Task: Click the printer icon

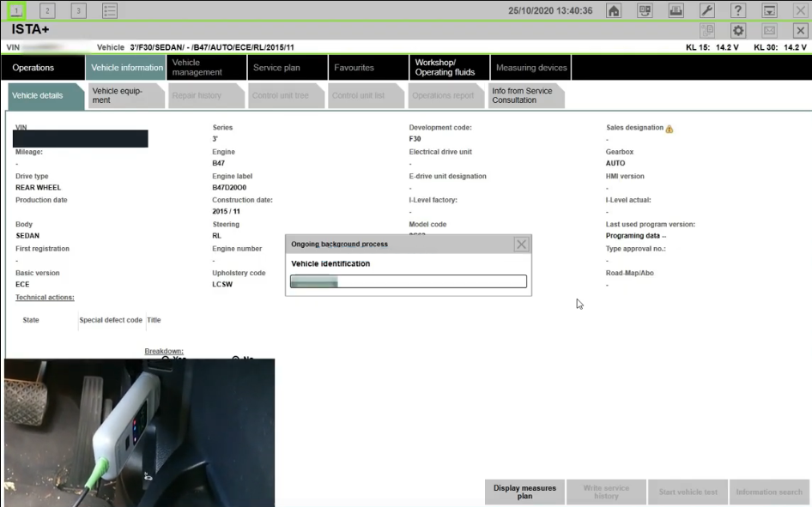Action: coord(676,10)
